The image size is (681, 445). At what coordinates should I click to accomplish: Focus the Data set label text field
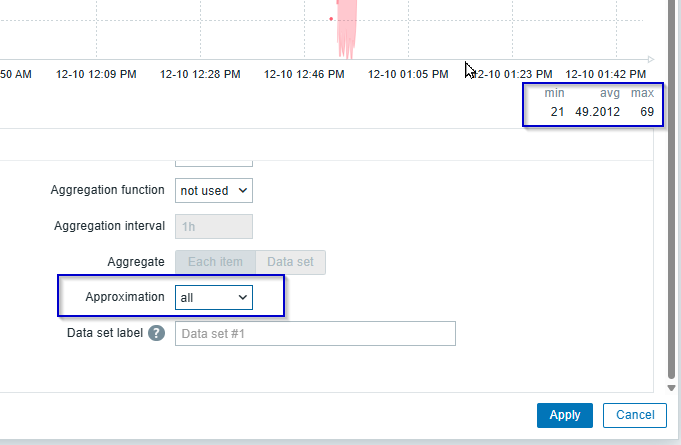click(x=315, y=334)
